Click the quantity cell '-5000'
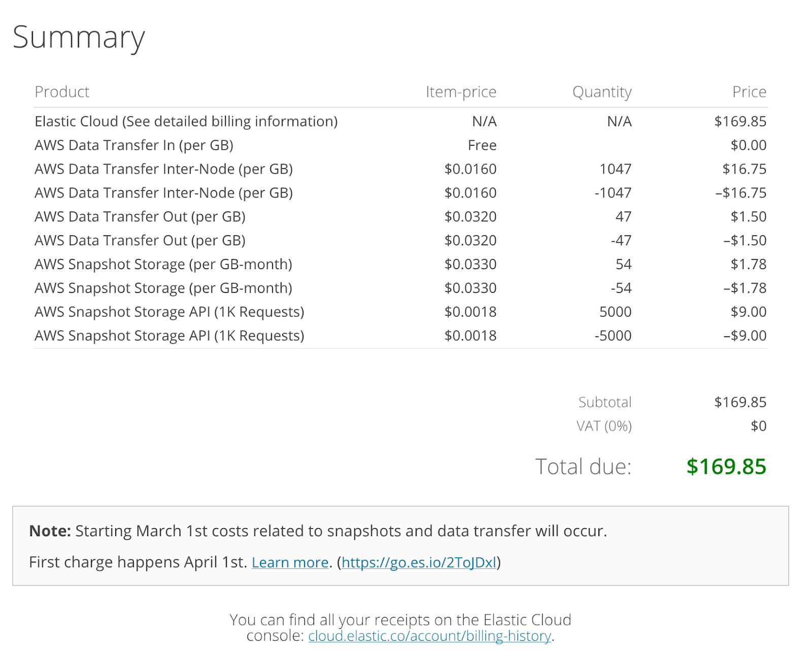Screen dimensions: 812x651 [613, 336]
